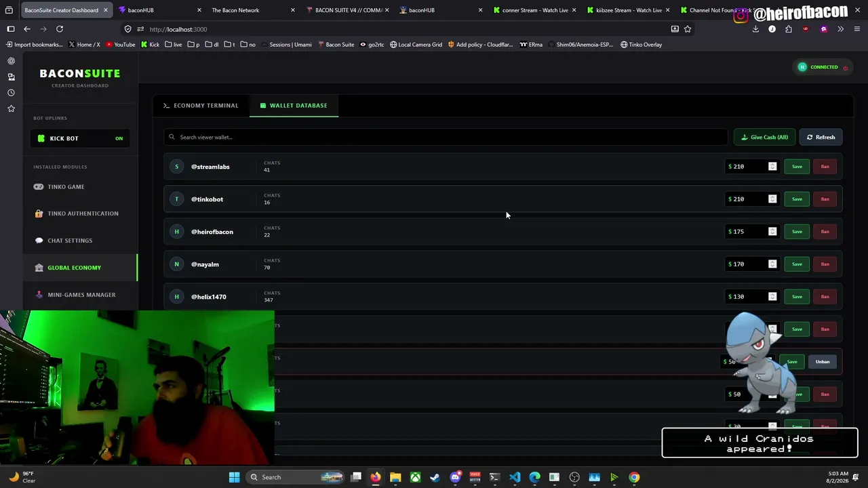Select the Global Economy module
Screen dimensions: 868x488
tap(80, 268)
